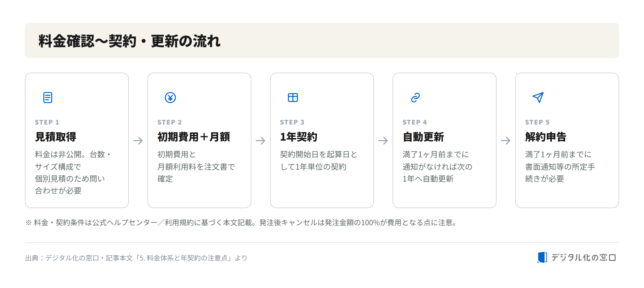Select the STEP 4 label
The height and width of the screenshot is (288, 644).
pyautogui.click(x=415, y=122)
